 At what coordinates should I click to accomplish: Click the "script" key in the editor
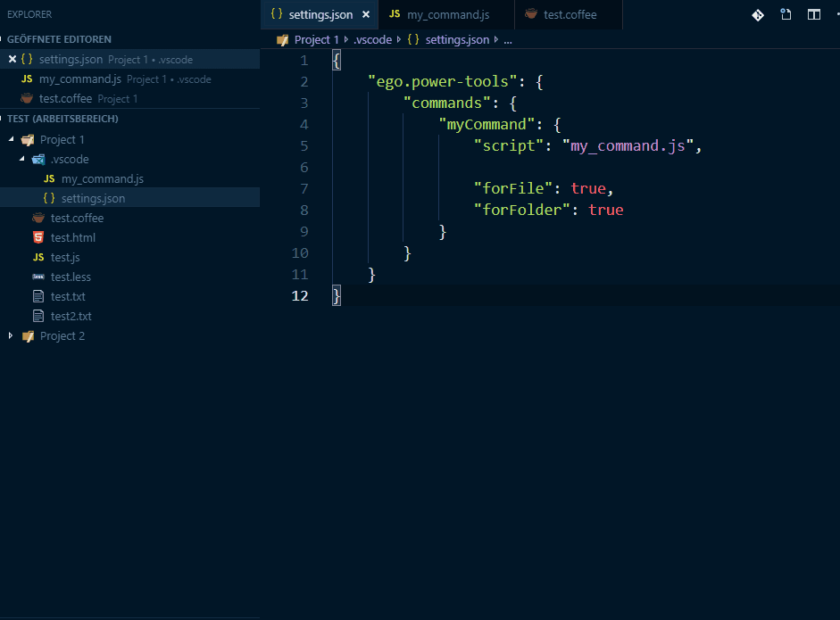pos(509,146)
